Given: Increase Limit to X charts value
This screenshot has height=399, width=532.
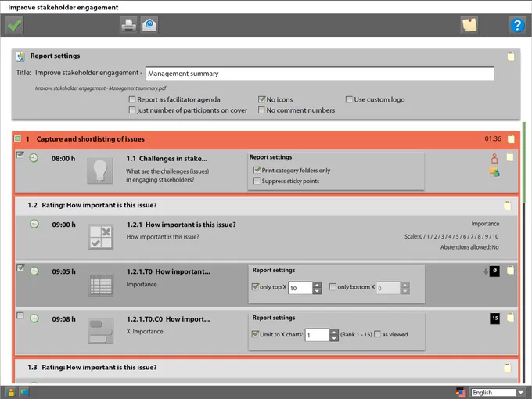Looking at the screenshot, I should 334,332.
